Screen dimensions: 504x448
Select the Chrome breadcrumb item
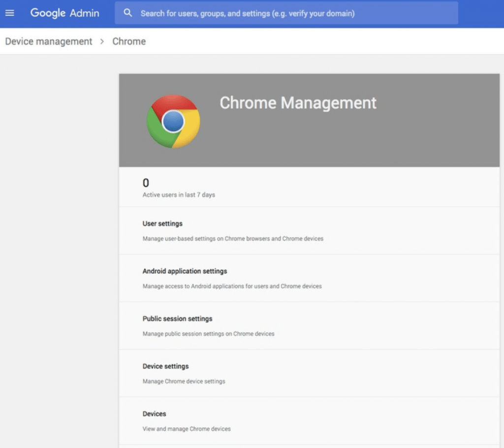pyautogui.click(x=128, y=41)
